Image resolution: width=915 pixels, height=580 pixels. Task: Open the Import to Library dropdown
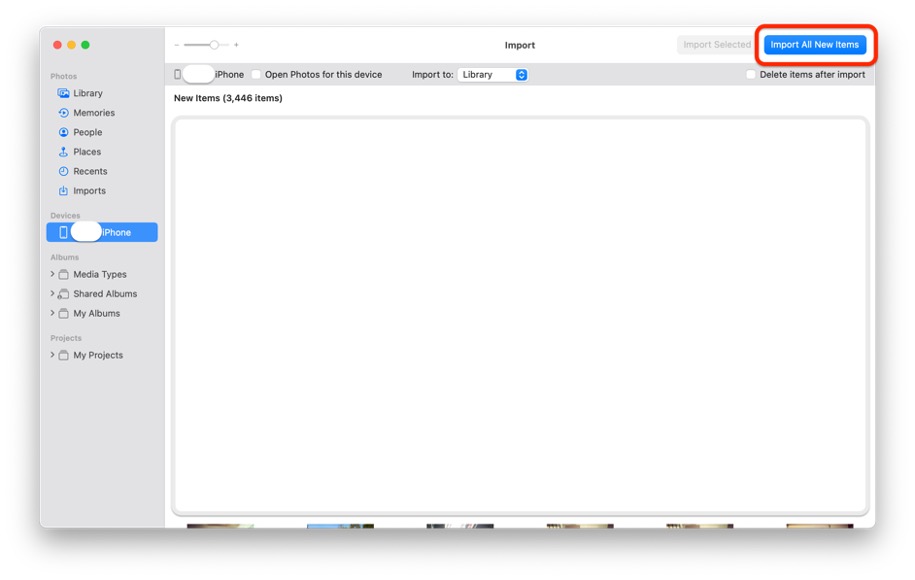tap(493, 75)
